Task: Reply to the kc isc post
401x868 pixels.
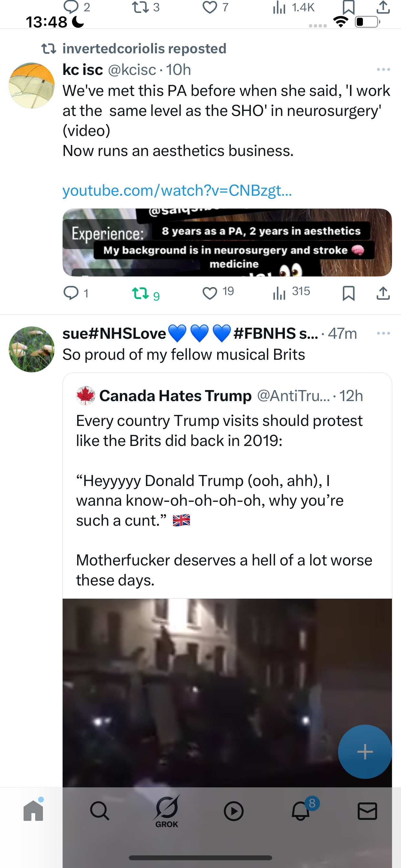Action: point(76,293)
